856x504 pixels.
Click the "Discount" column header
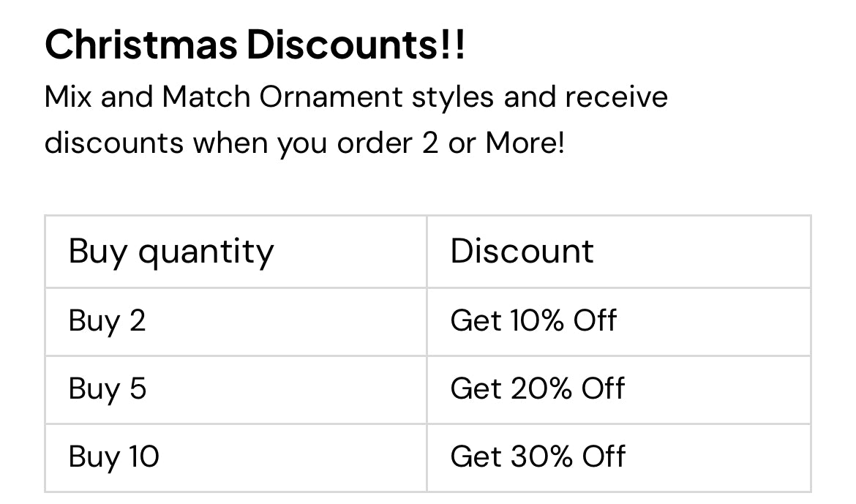point(522,252)
